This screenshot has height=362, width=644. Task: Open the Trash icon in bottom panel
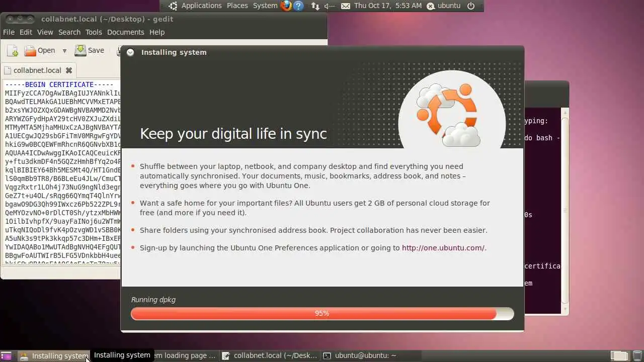[x=637, y=356]
